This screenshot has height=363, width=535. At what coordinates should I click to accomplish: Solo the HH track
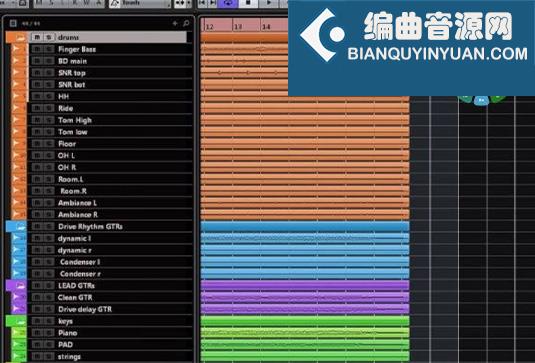[49, 97]
